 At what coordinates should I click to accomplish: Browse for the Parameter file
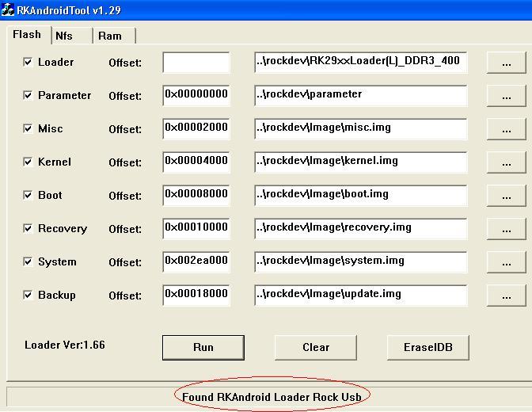(506, 96)
